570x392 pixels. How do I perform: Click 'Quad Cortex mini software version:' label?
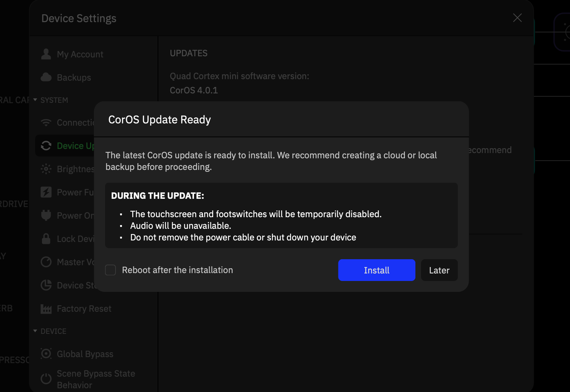(x=239, y=76)
